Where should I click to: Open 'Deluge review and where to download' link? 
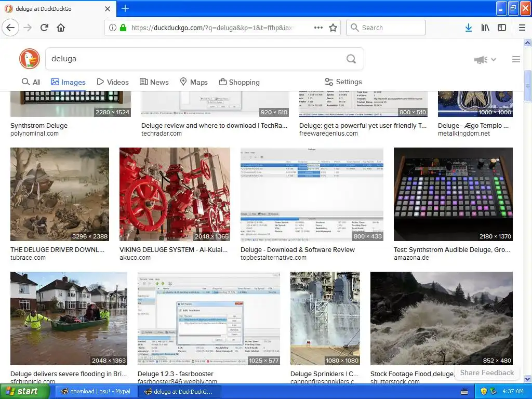pos(214,126)
